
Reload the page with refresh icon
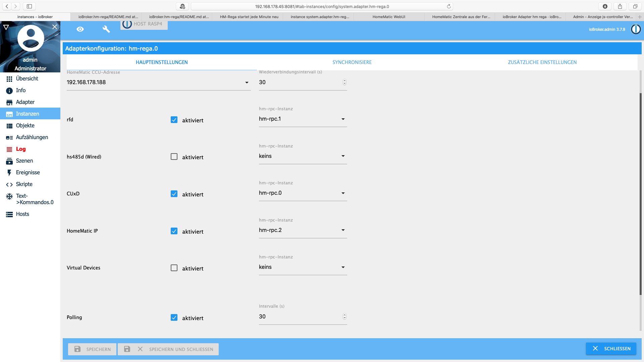point(449,6)
